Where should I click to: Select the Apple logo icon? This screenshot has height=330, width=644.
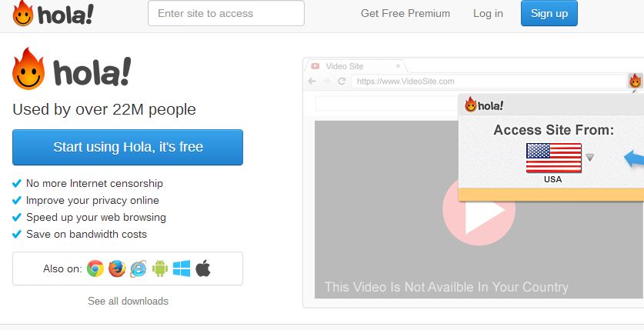point(203,268)
